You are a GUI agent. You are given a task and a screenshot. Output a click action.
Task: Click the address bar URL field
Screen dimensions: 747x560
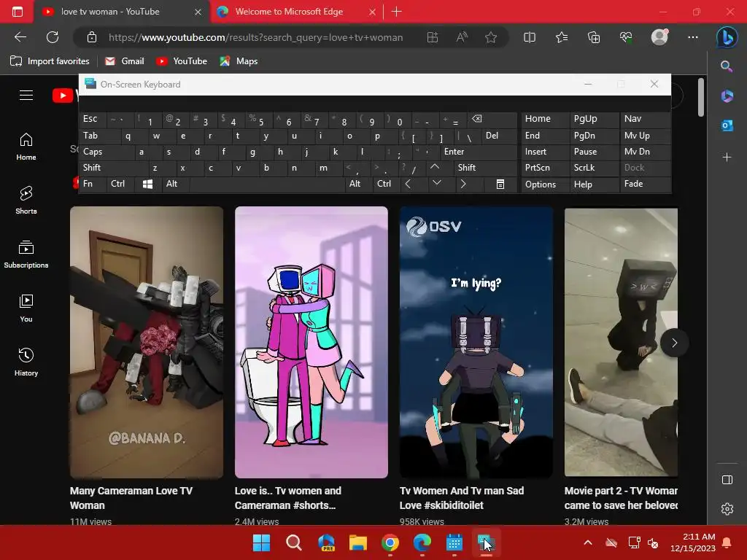pyautogui.click(x=255, y=37)
